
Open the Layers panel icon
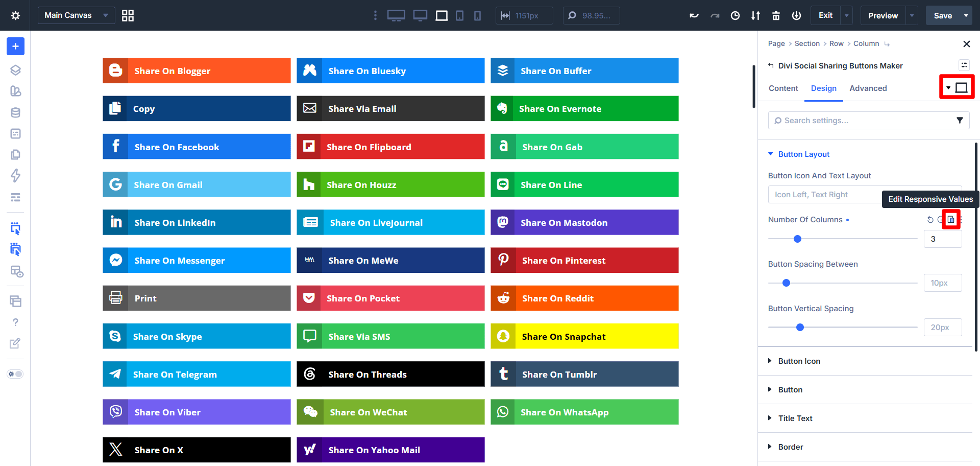[15, 70]
